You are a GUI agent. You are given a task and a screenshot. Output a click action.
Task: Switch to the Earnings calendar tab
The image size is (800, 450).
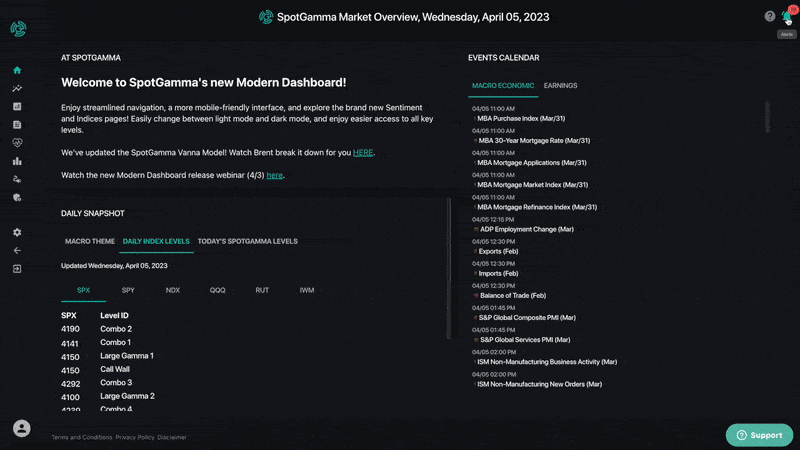pyautogui.click(x=560, y=86)
